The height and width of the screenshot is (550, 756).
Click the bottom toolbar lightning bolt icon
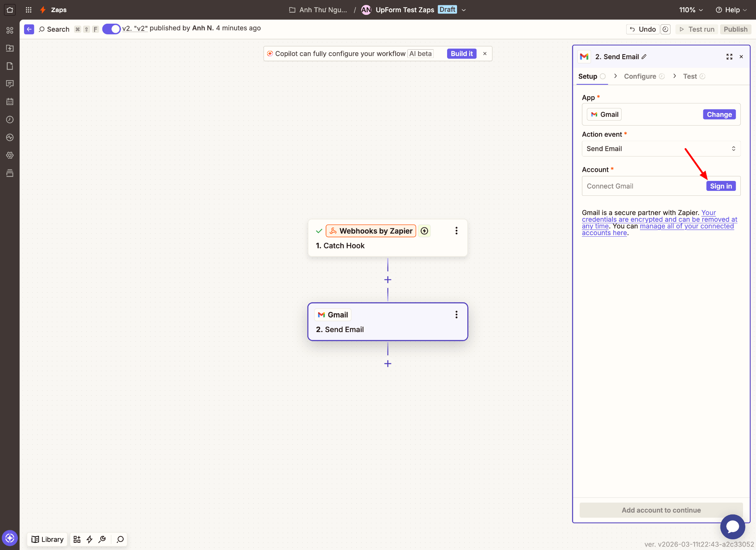[89, 539]
